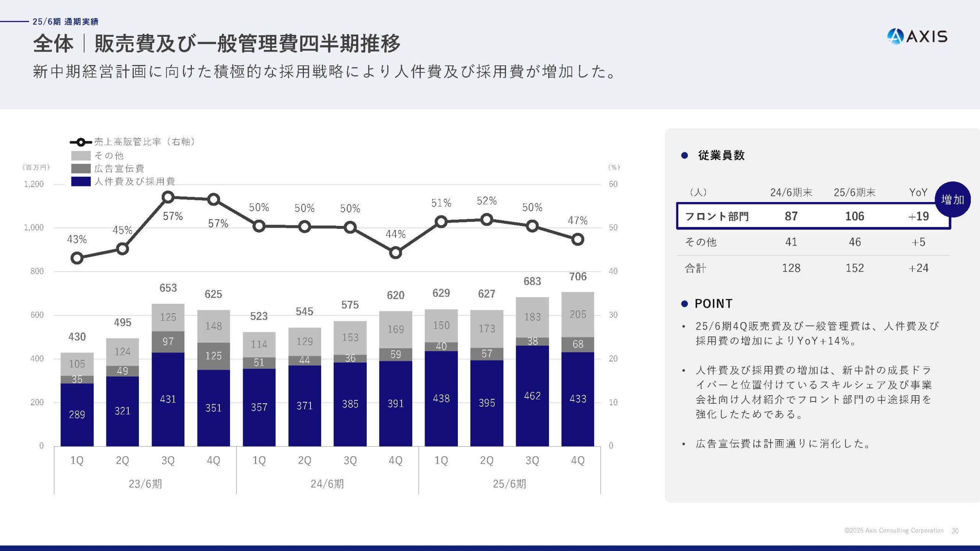
Task: Click the 23/6期 axis group label
Action: 145,484
